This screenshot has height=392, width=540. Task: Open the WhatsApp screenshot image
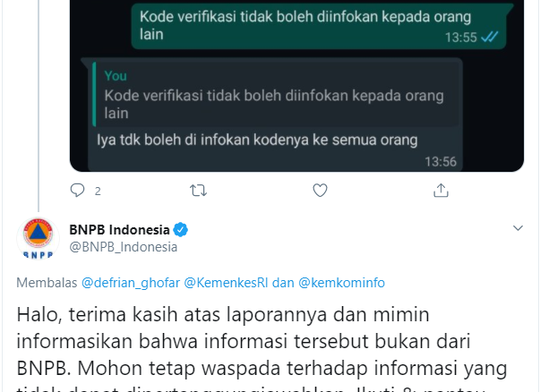coord(296,86)
